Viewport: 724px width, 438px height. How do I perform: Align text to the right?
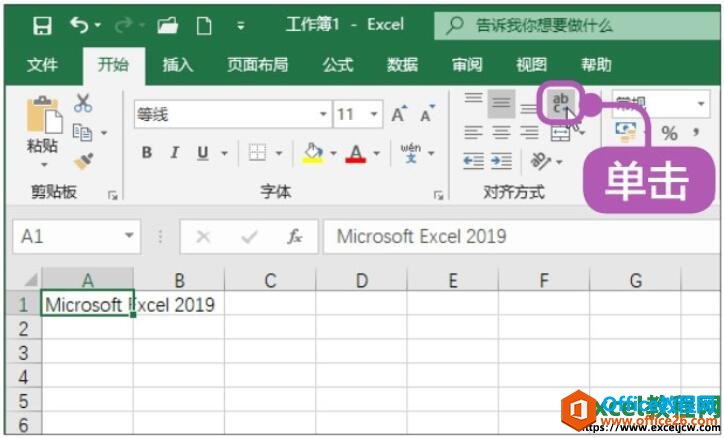(x=529, y=132)
